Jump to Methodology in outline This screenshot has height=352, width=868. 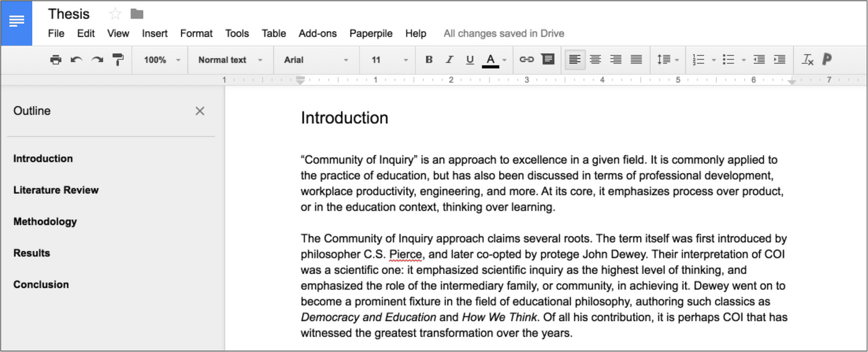click(45, 222)
